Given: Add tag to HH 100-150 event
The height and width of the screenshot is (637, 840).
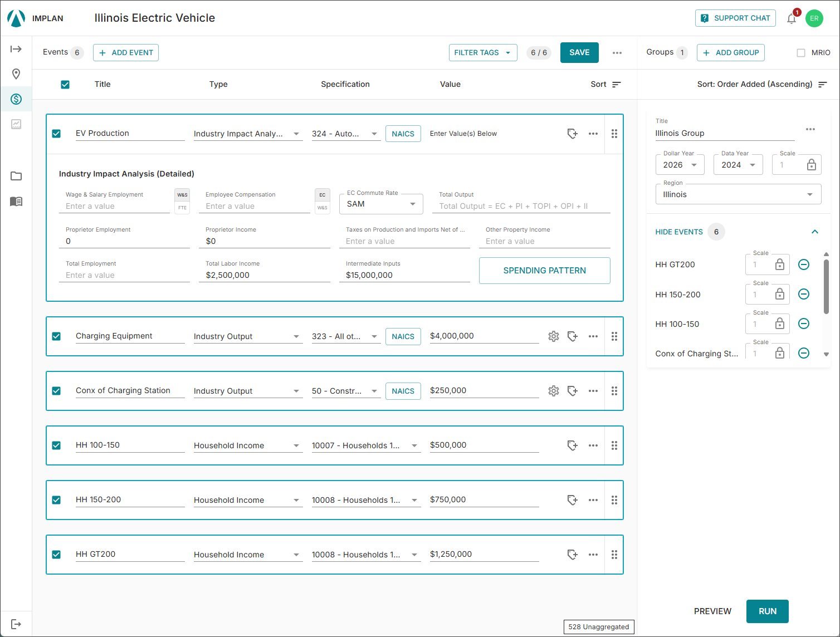Looking at the screenshot, I should (573, 445).
